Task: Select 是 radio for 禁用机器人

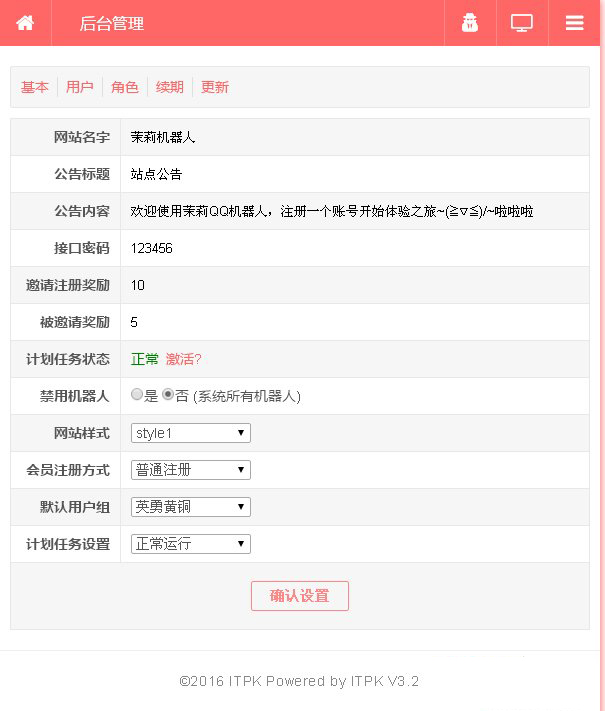Action: coord(137,394)
